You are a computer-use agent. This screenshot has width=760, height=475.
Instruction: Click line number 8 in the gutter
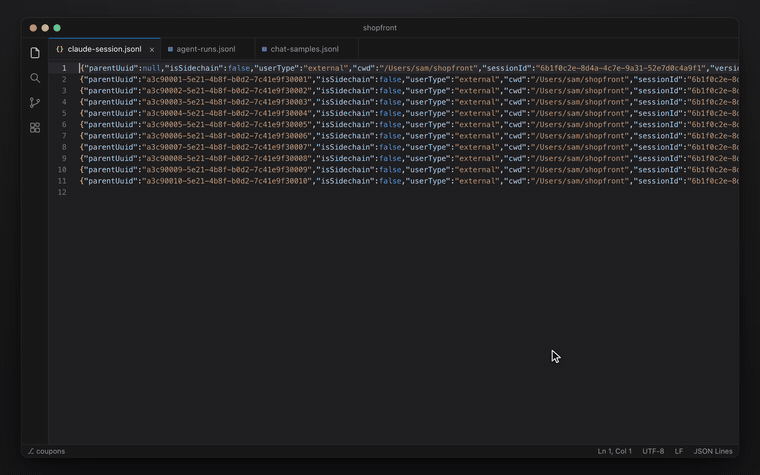coord(64,147)
